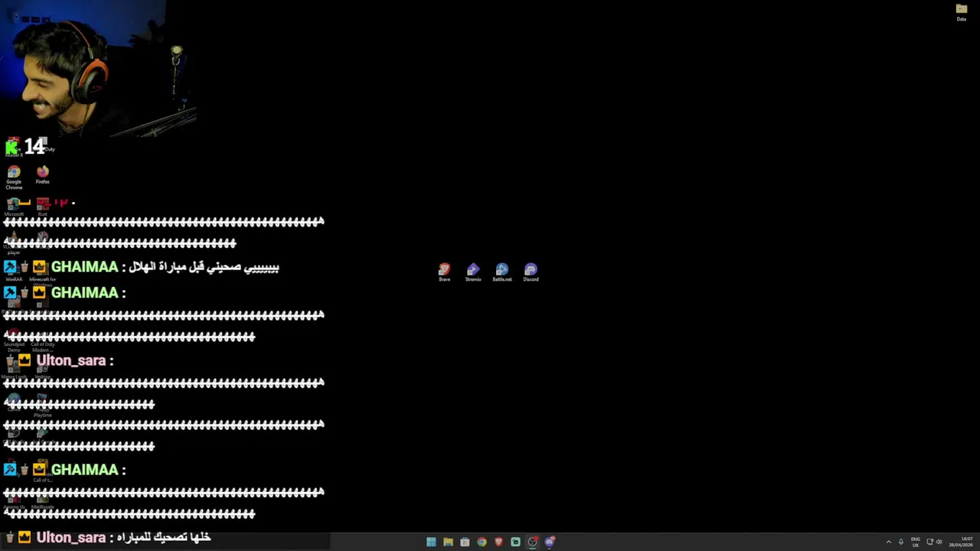
Task: Open the taskbar clock and date
Action: pyautogui.click(x=961, y=542)
